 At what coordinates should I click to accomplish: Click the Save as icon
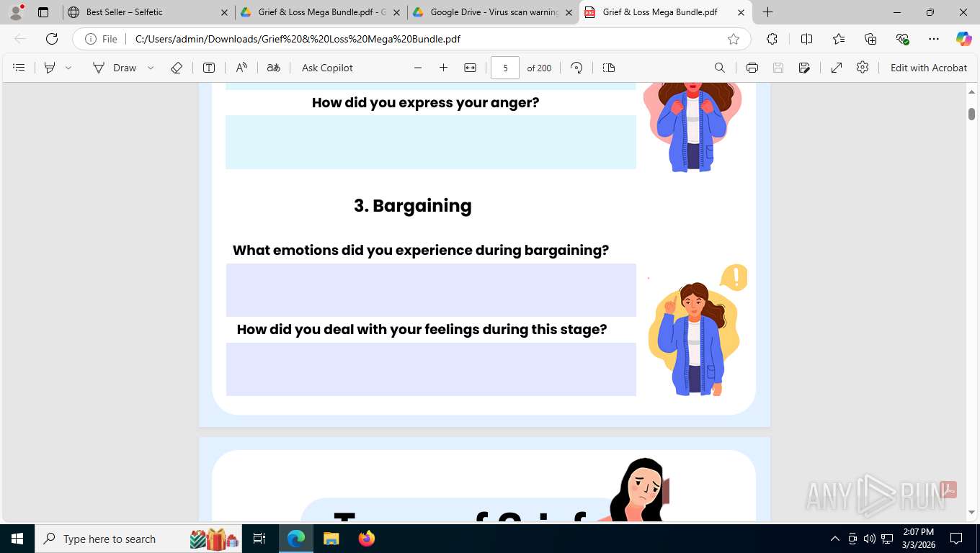point(804,68)
